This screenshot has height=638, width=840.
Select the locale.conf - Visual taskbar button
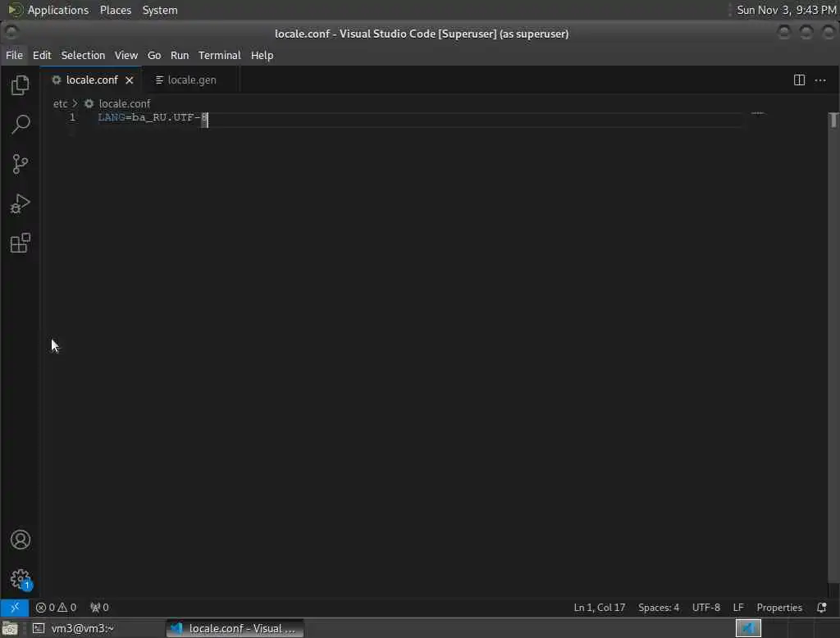tap(235, 628)
